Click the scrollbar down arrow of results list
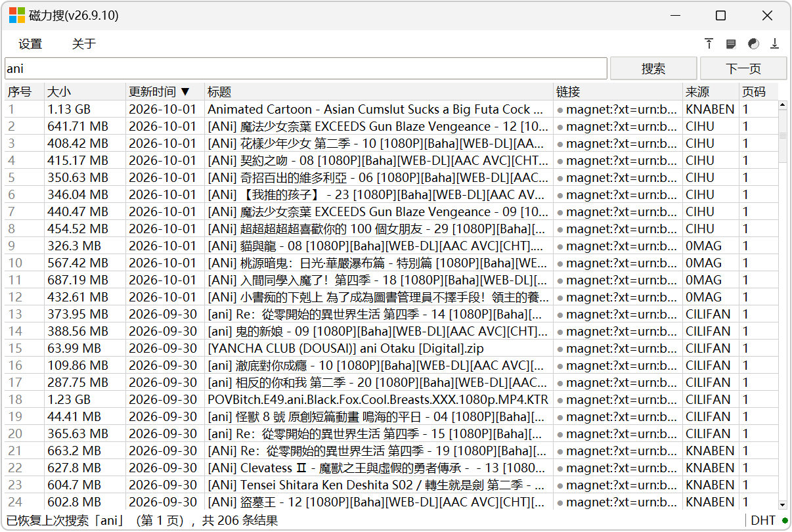Screen dimensions: 792x532 pyautogui.click(x=782, y=504)
